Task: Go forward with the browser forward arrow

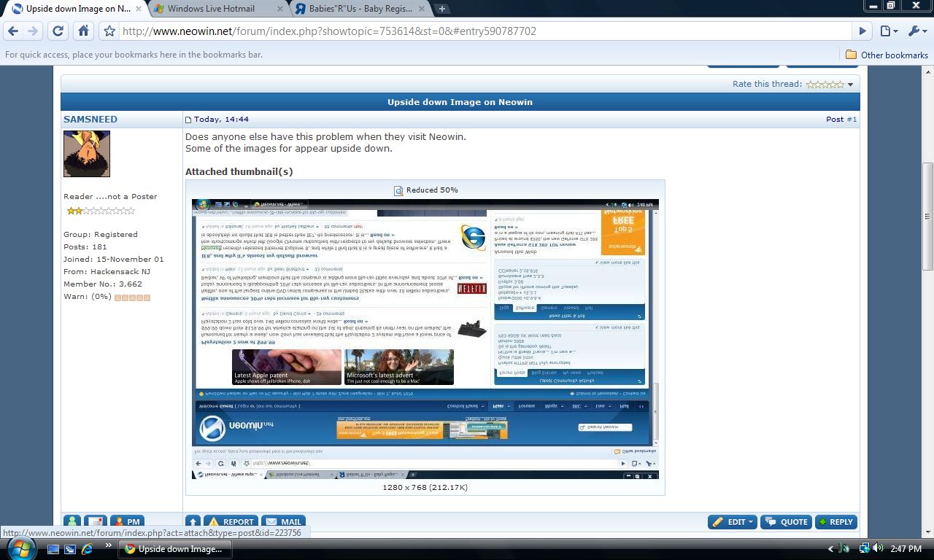Action: (x=33, y=31)
